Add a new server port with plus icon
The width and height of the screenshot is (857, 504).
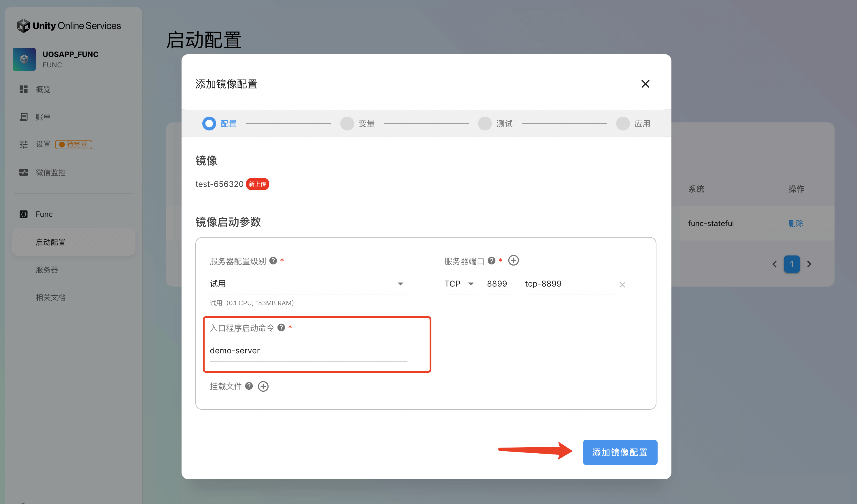coord(513,260)
